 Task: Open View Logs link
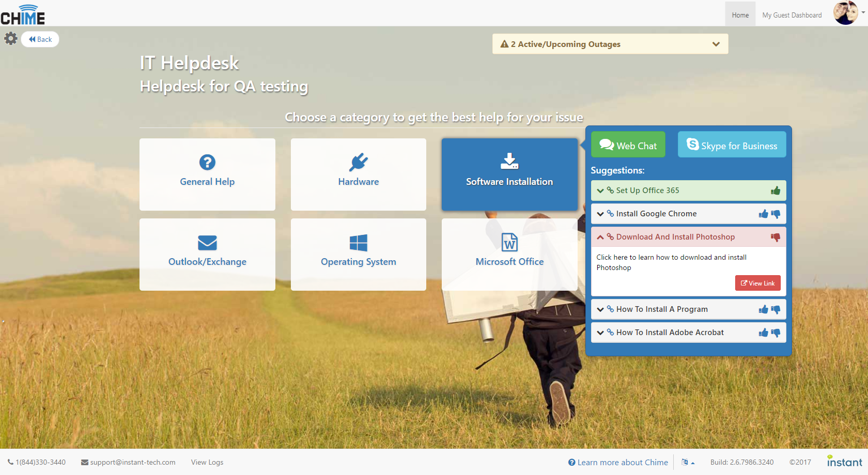(x=207, y=462)
